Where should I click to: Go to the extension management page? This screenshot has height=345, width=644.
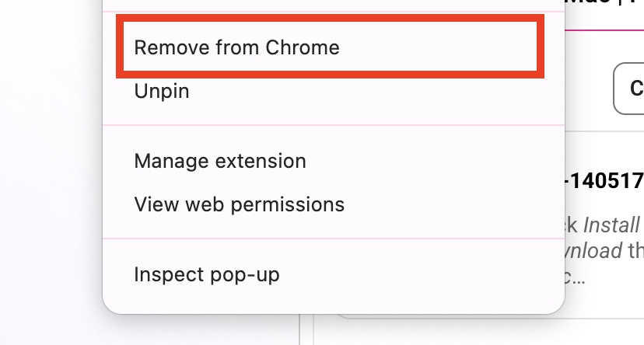(220, 161)
